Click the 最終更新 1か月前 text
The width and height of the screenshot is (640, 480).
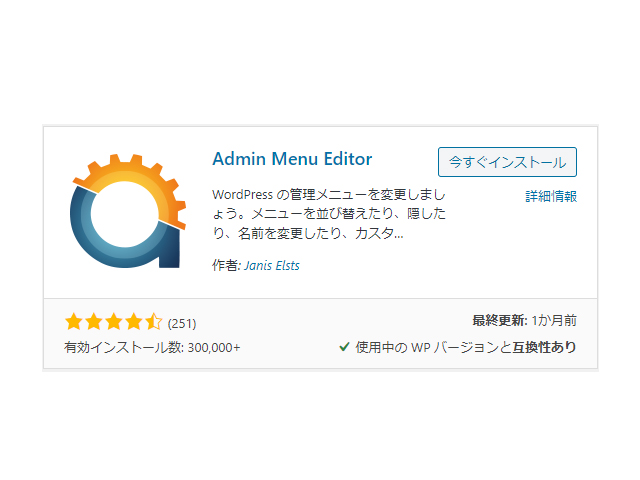524,320
